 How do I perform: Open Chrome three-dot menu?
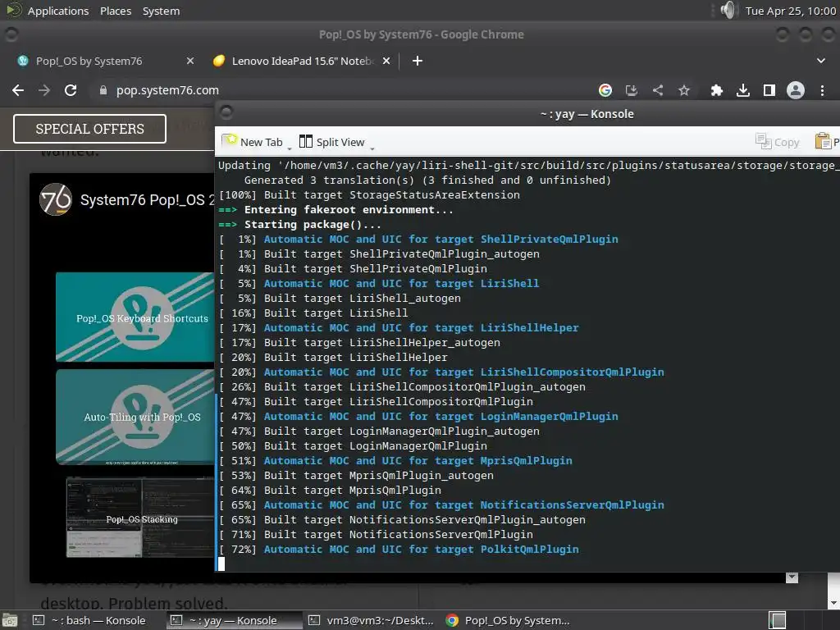(x=822, y=90)
